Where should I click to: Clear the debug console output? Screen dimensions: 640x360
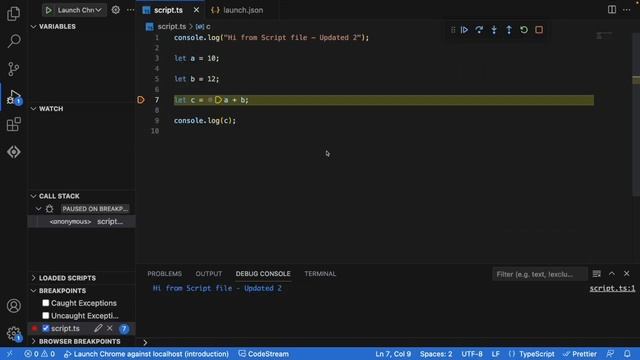pos(596,274)
